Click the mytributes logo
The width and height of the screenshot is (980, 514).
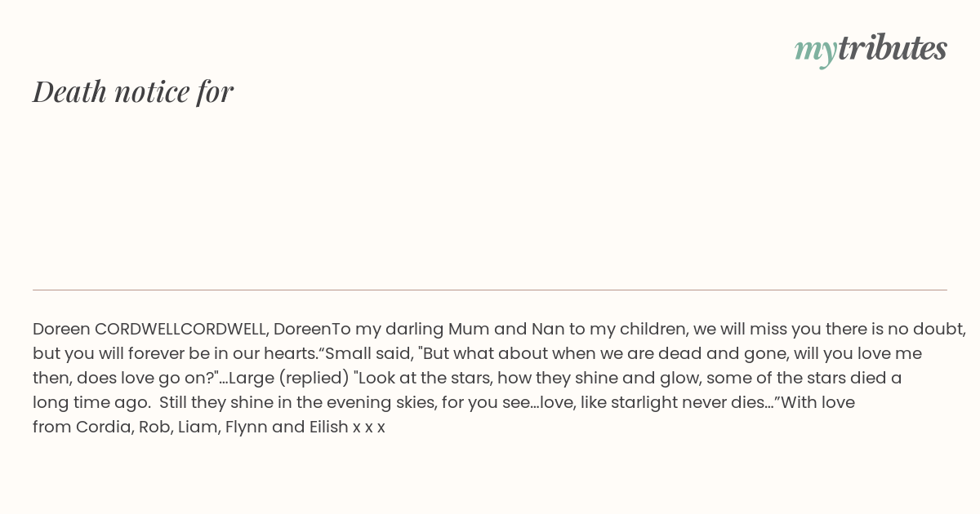pyautogui.click(x=871, y=50)
